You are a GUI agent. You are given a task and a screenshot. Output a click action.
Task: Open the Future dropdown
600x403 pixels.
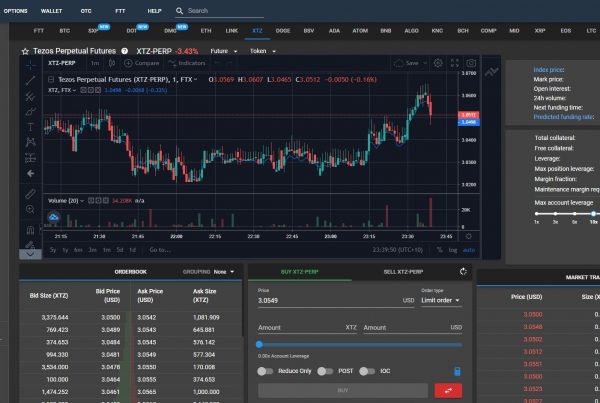[224, 51]
